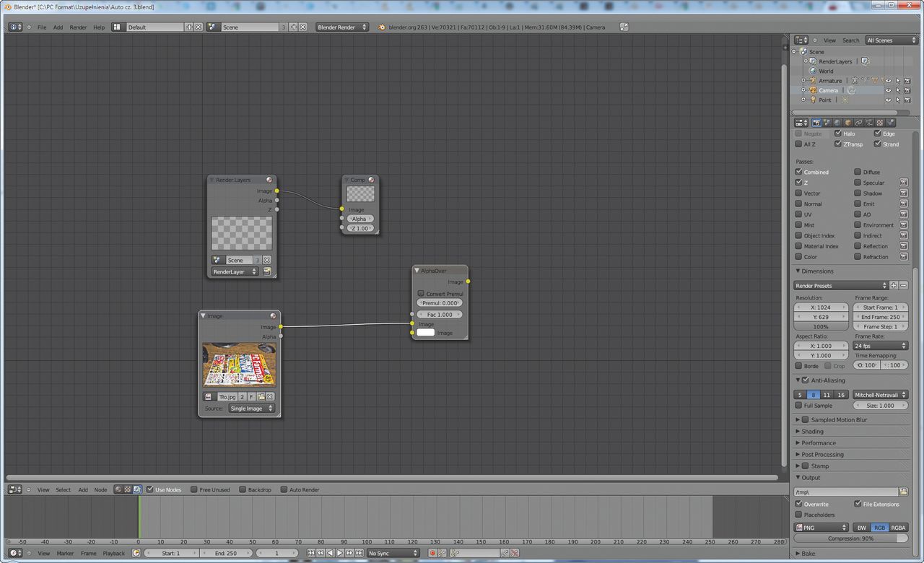This screenshot has width=924, height=563.
Task: Click the white color swatch on AlphaOver node
Action: click(426, 333)
